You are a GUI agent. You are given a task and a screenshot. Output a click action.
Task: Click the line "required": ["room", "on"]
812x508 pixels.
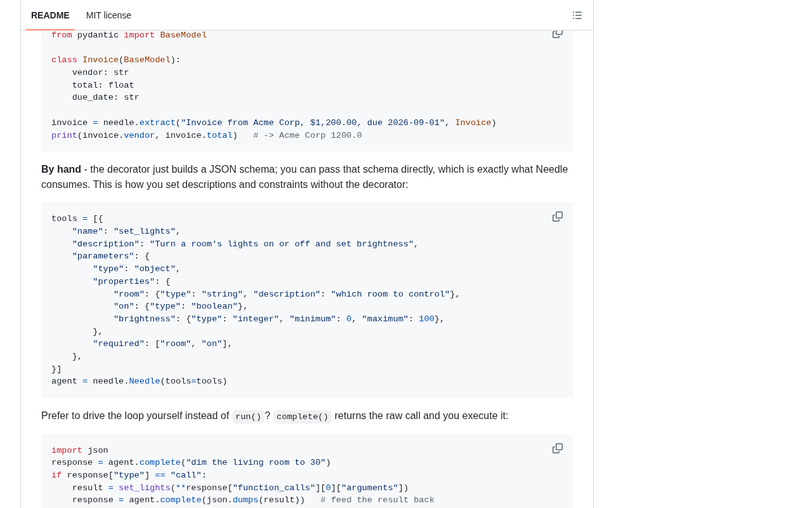click(162, 344)
